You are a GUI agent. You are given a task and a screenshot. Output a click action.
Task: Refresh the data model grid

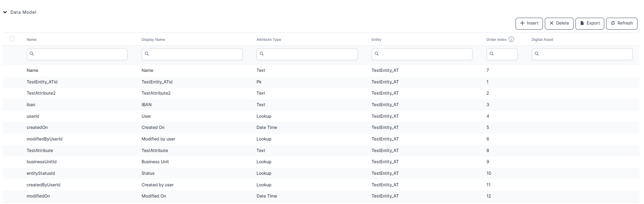pos(622,23)
